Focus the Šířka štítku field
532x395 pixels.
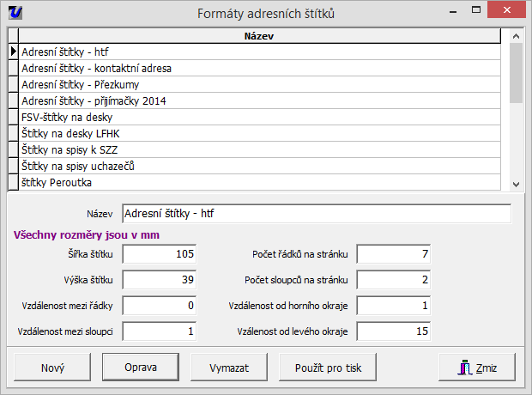point(161,254)
